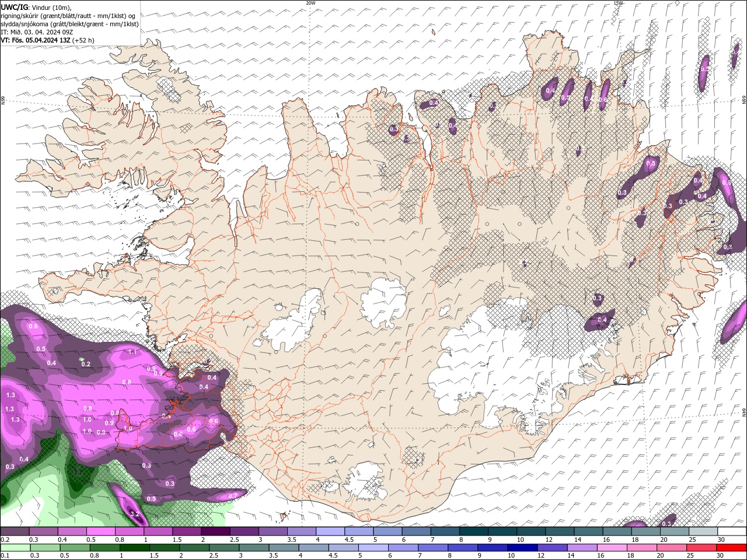Select the light lavender 4 swatch in snow legend
This screenshot has height=560, width=747.
point(330,531)
